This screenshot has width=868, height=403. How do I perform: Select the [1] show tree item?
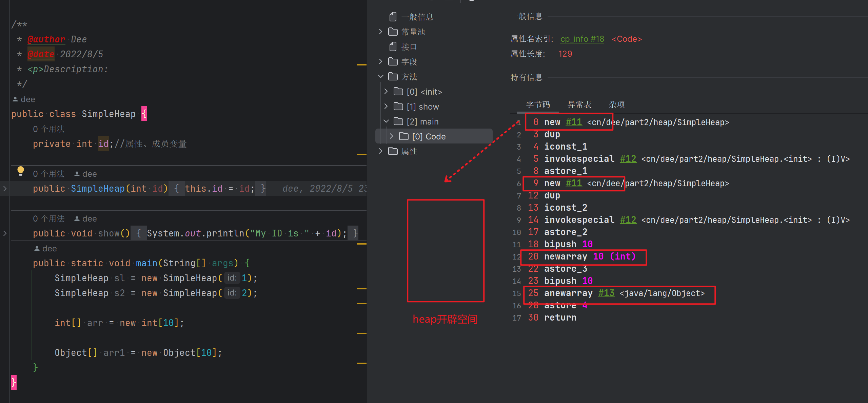click(422, 106)
